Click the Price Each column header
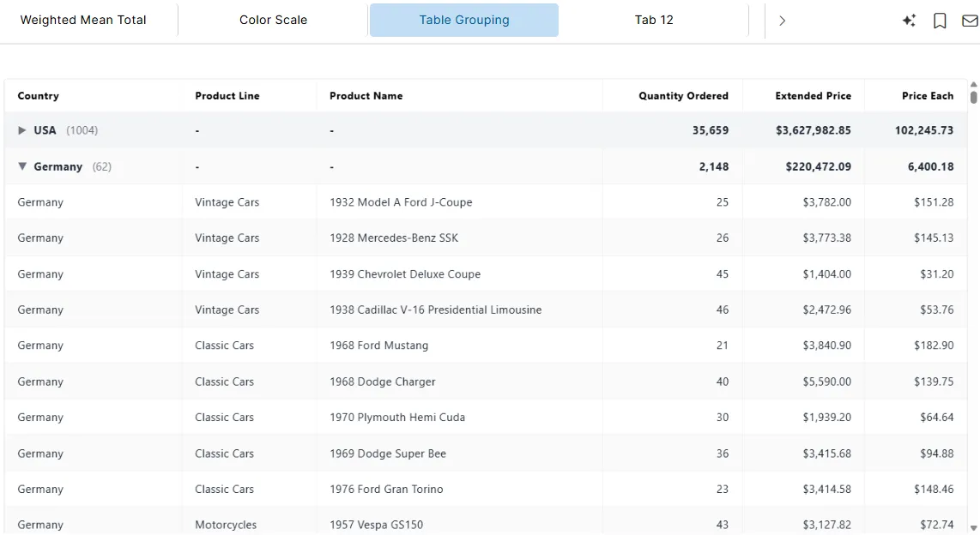Screen dimensions: 980x535 928,96
